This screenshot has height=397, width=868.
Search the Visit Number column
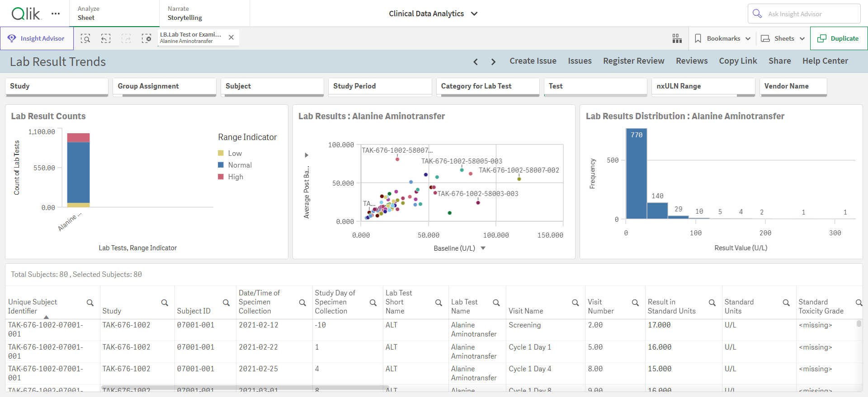(x=635, y=303)
